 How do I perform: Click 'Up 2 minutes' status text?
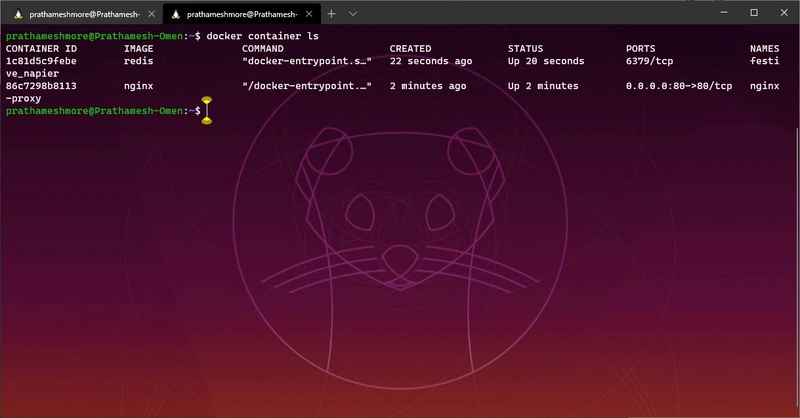click(x=543, y=86)
